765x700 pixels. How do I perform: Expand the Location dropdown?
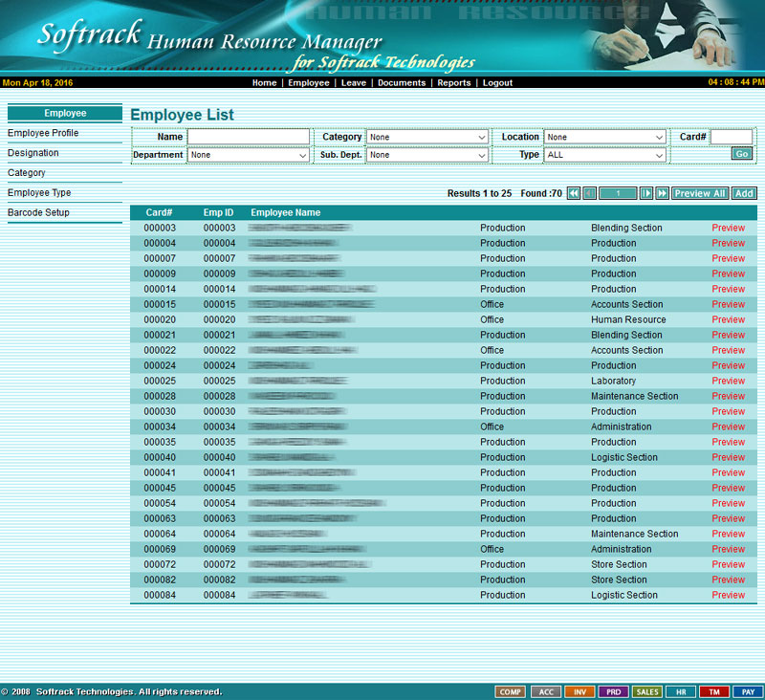[604, 138]
